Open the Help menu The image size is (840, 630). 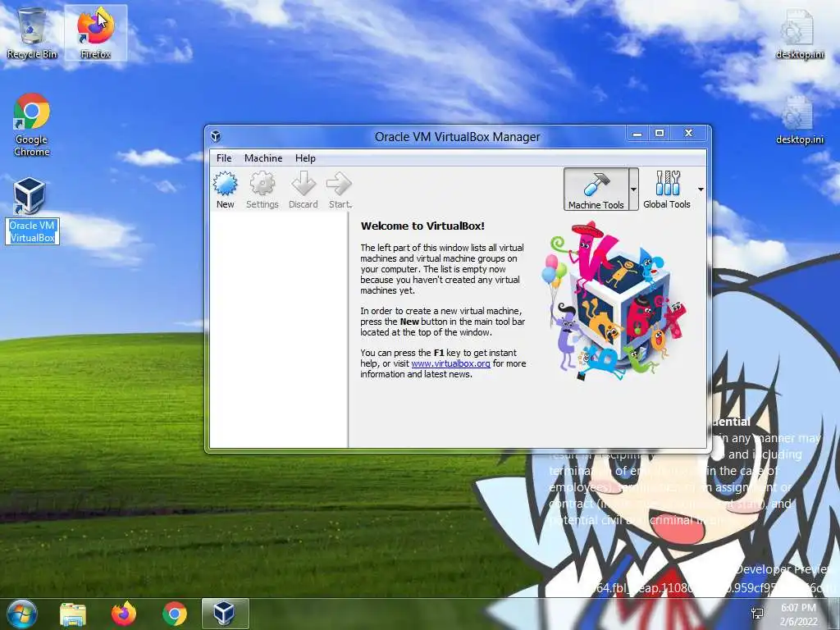coord(305,158)
